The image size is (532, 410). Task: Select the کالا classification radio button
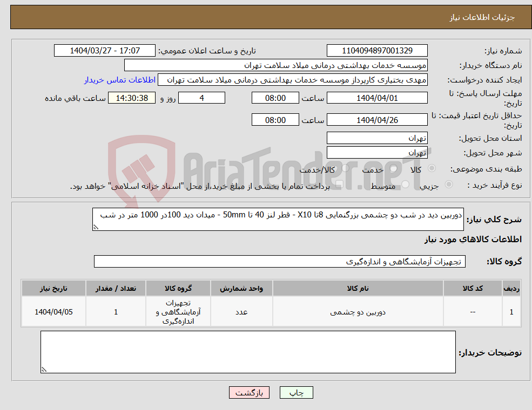[431, 168]
